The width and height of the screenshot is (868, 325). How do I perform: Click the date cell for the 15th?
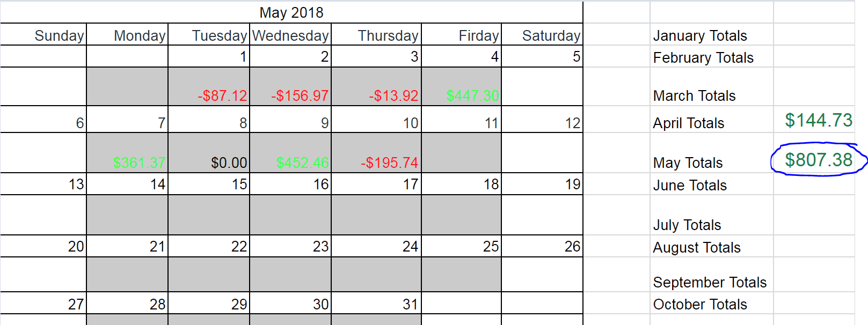(209, 184)
